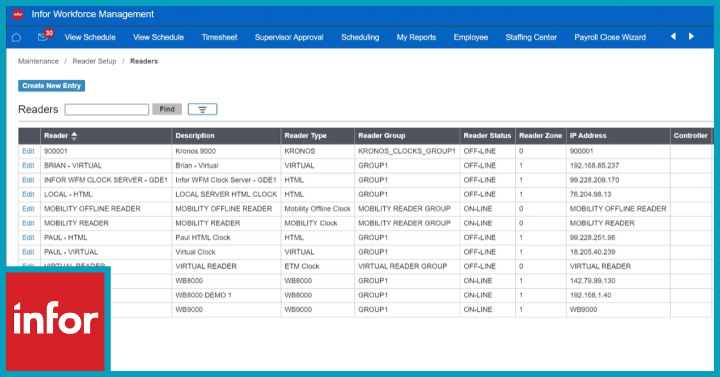720x377 pixels.
Task: Click the Find button
Action: tap(167, 109)
